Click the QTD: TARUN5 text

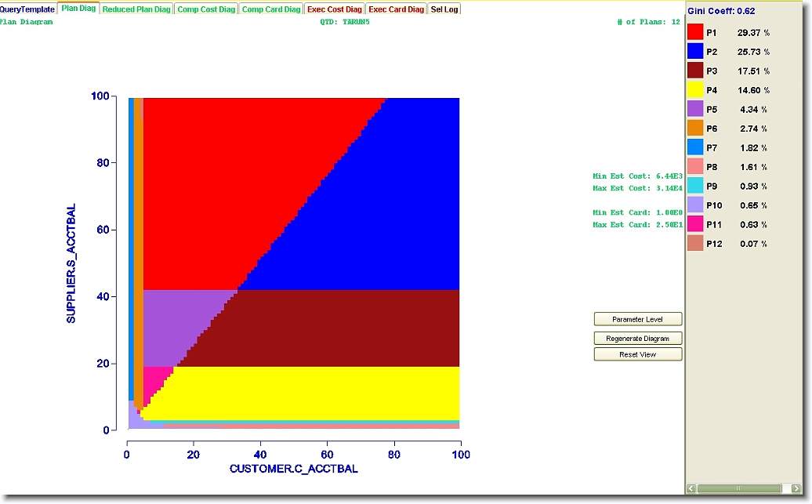[345, 22]
